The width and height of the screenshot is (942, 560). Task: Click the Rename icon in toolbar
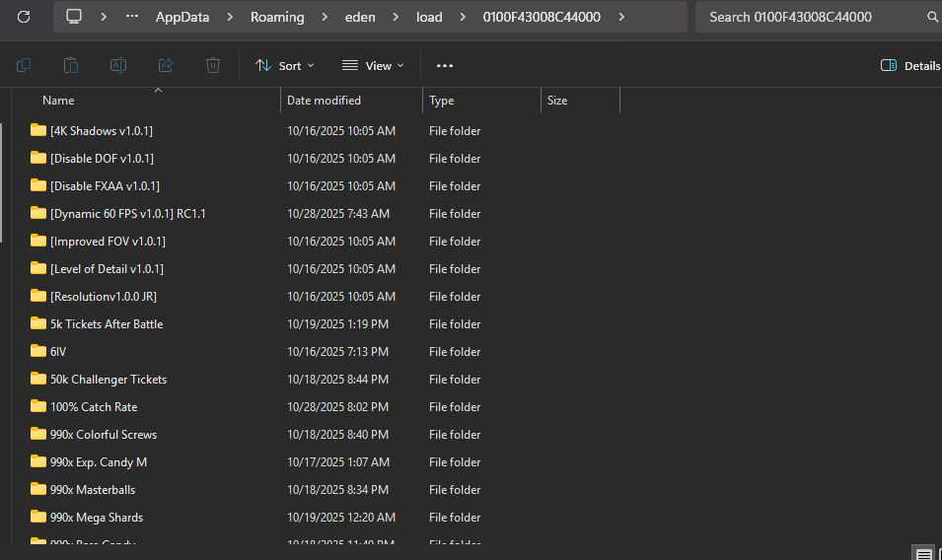pos(118,65)
